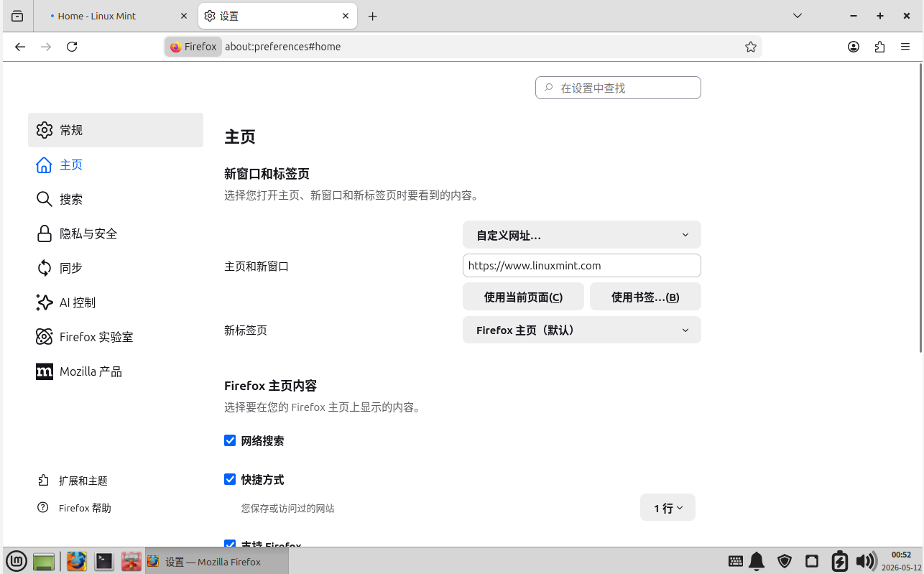Open the 同步 settings category

point(116,268)
